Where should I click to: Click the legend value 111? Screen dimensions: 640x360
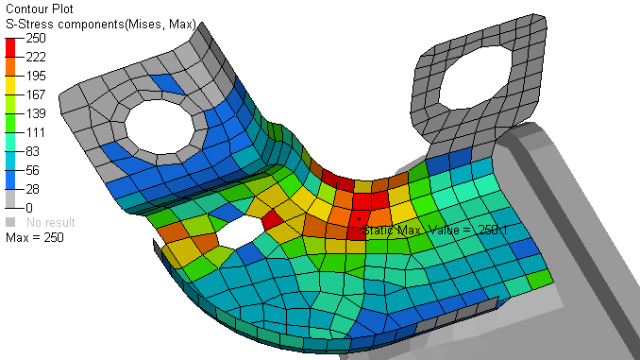pyautogui.click(x=36, y=133)
